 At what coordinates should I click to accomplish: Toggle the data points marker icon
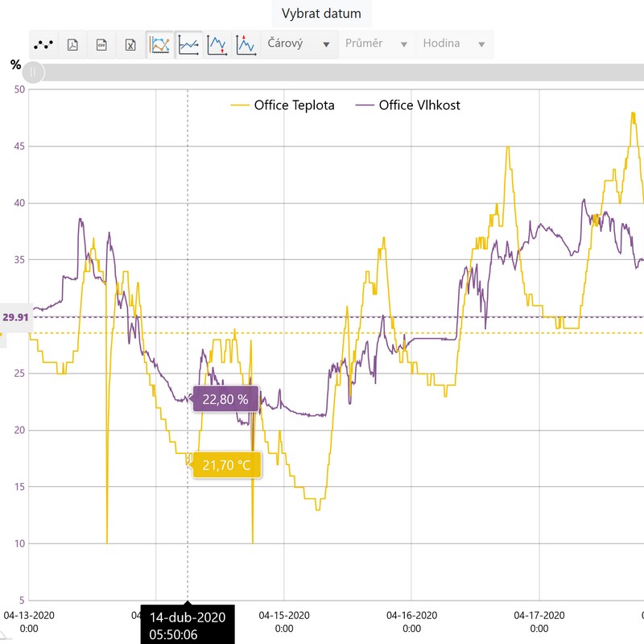(43, 44)
